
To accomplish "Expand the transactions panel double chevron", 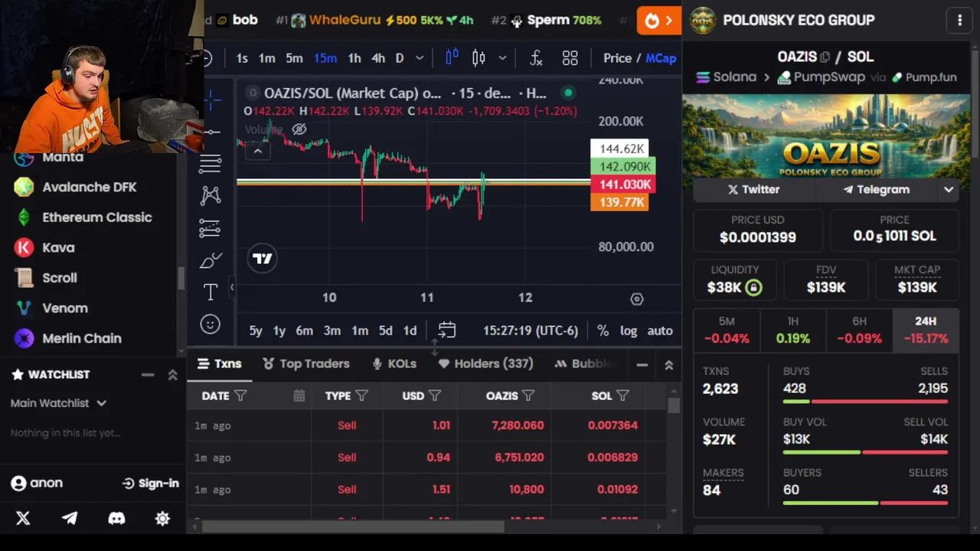I will 668,365.
